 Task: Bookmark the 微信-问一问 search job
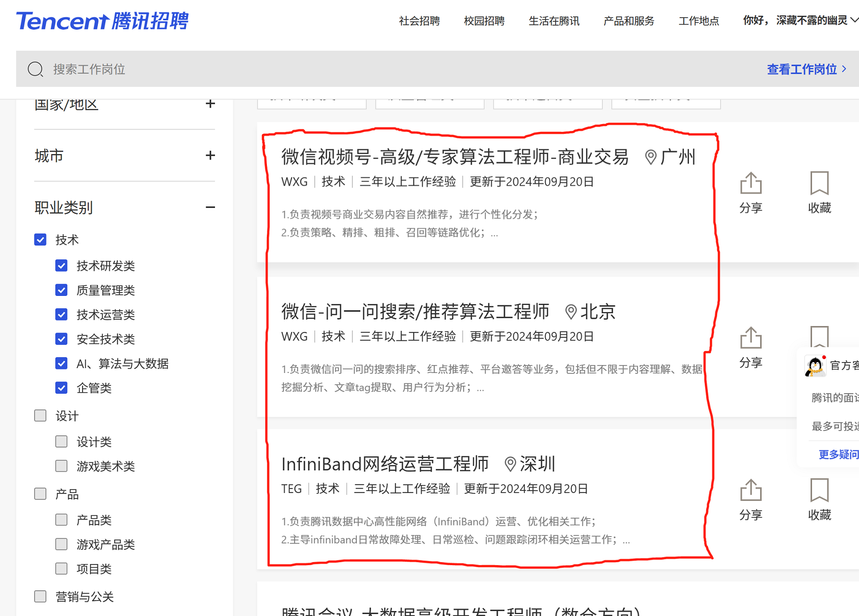point(819,336)
